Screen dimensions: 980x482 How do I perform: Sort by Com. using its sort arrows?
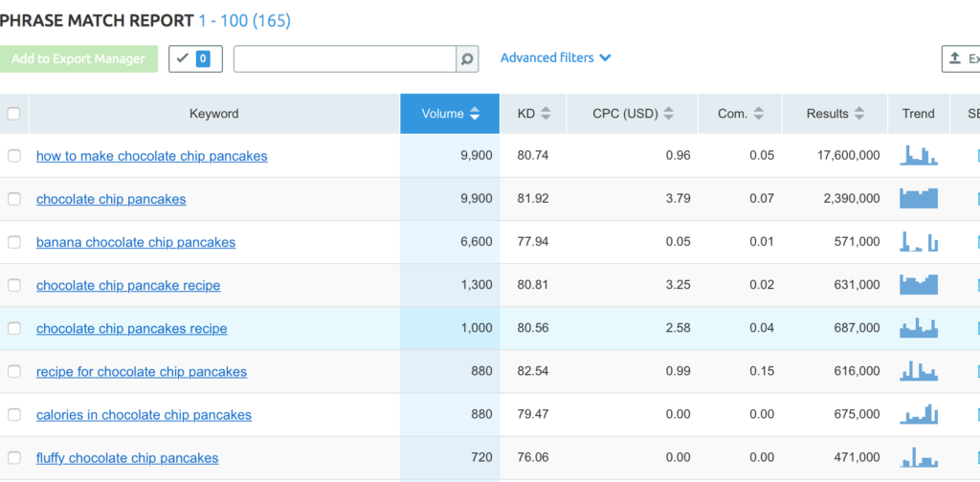click(x=759, y=114)
